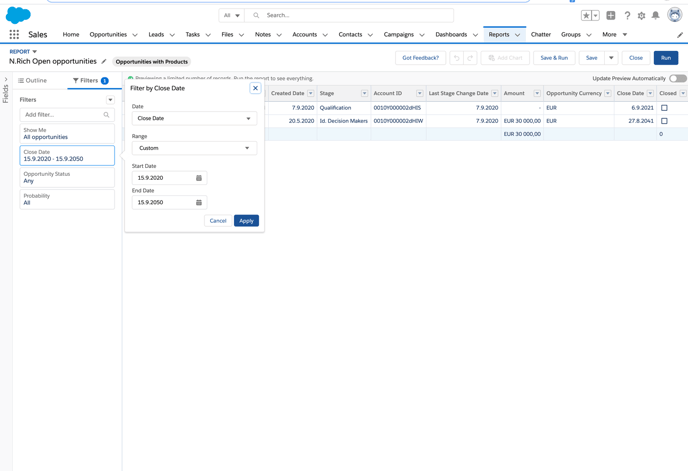
Task: Open the user profile avatar
Action: pyautogui.click(x=675, y=15)
